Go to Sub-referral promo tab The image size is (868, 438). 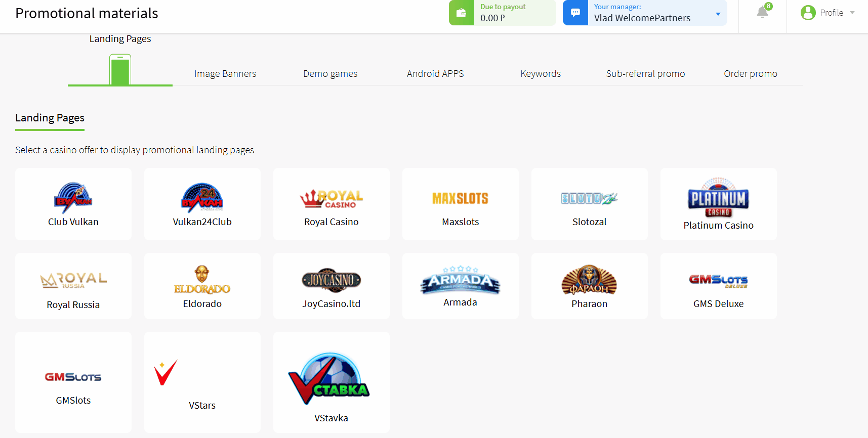646,74
